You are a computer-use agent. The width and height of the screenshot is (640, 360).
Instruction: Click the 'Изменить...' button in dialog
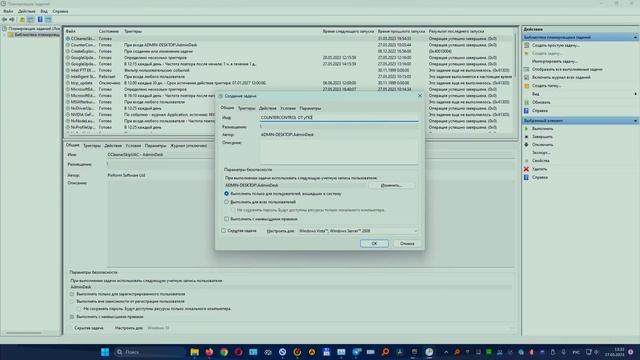coord(391,185)
